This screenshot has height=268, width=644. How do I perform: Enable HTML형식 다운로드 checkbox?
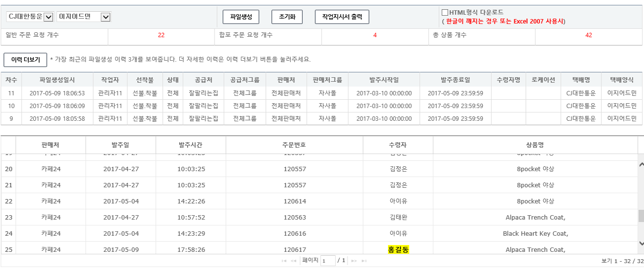(445, 12)
